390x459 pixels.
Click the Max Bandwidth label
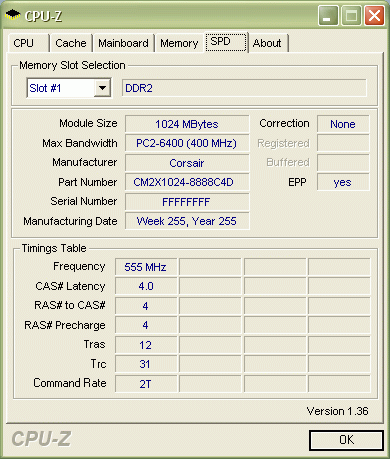pyautogui.click(x=80, y=143)
